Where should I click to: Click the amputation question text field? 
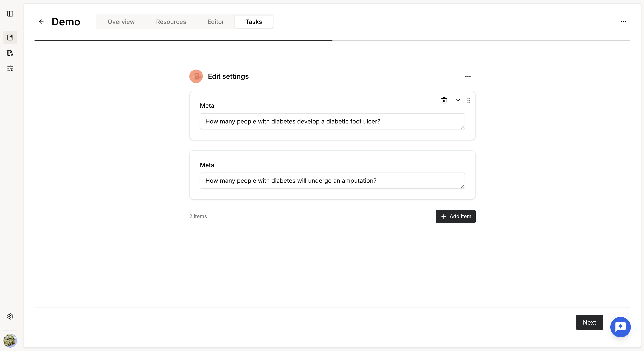[x=332, y=181]
